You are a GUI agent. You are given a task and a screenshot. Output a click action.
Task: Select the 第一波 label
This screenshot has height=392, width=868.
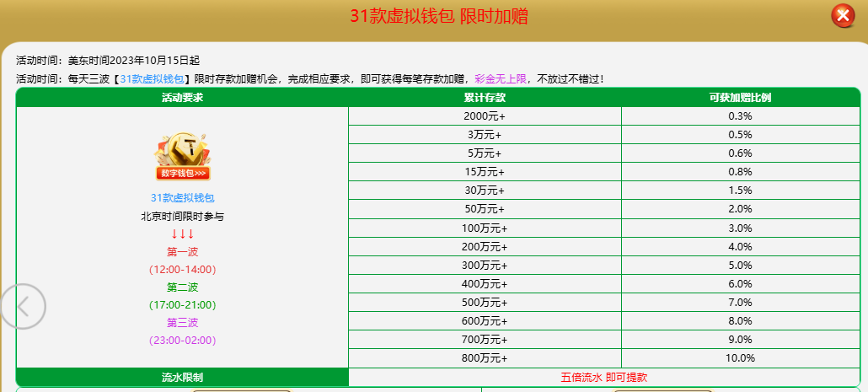click(182, 251)
